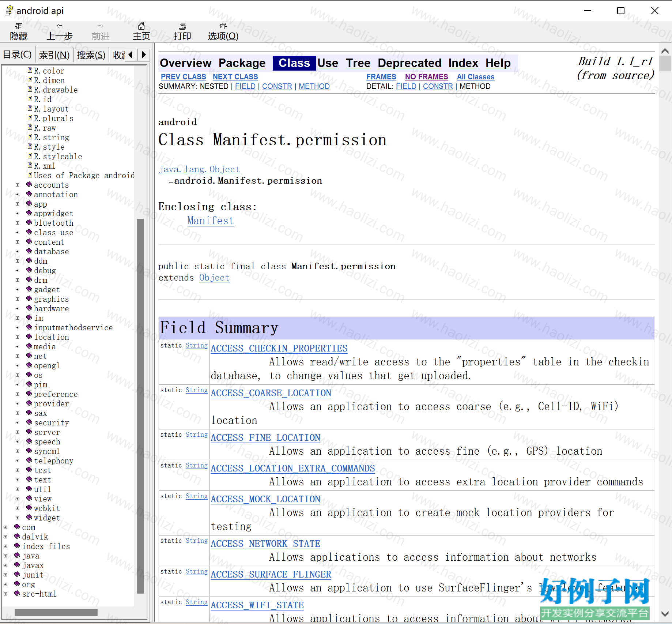The image size is (672, 624).
Task: Click the content package book icon
Action: click(x=29, y=241)
